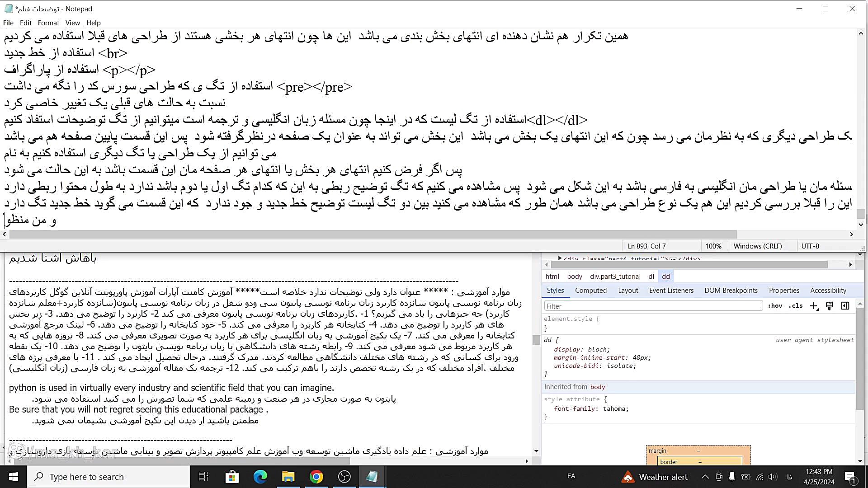Viewport: 868px width, 488px height.
Task: Open Task View from the taskbar
Action: pyautogui.click(x=203, y=477)
